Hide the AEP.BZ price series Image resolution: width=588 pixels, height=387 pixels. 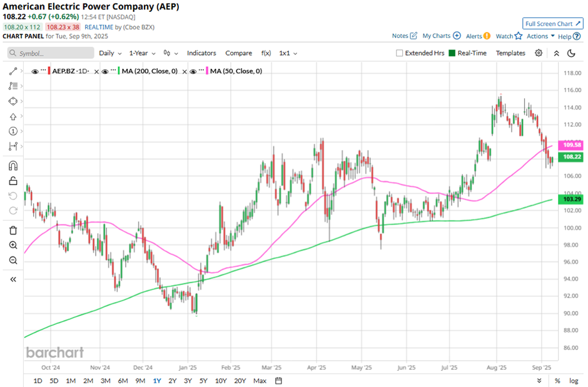pyautogui.click(x=35, y=71)
